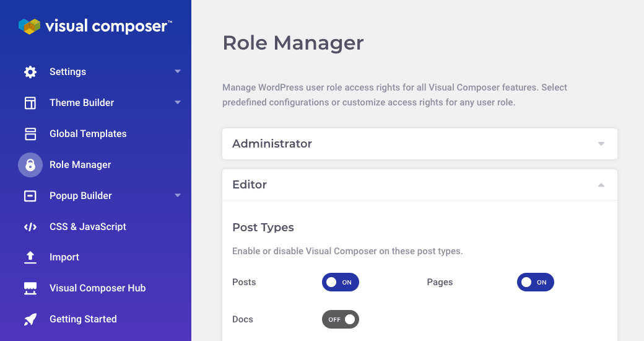Open the Getting Started page
The image size is (644, 341).
click(x=83, y=319)
